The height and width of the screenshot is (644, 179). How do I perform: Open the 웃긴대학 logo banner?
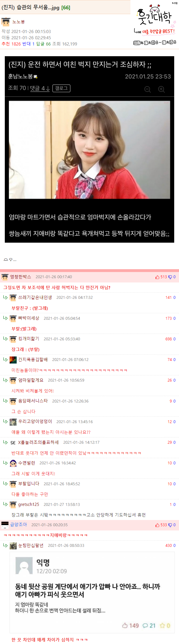pos(155,24)
